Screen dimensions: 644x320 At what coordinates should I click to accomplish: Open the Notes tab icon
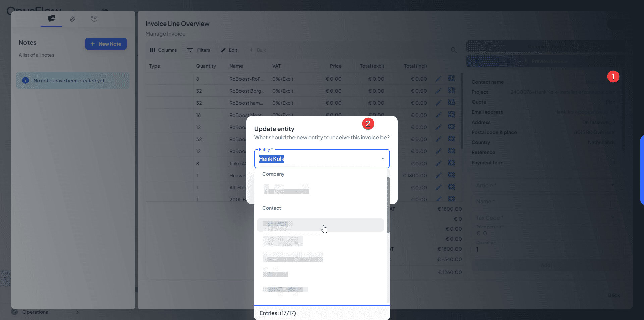point(51,19)
